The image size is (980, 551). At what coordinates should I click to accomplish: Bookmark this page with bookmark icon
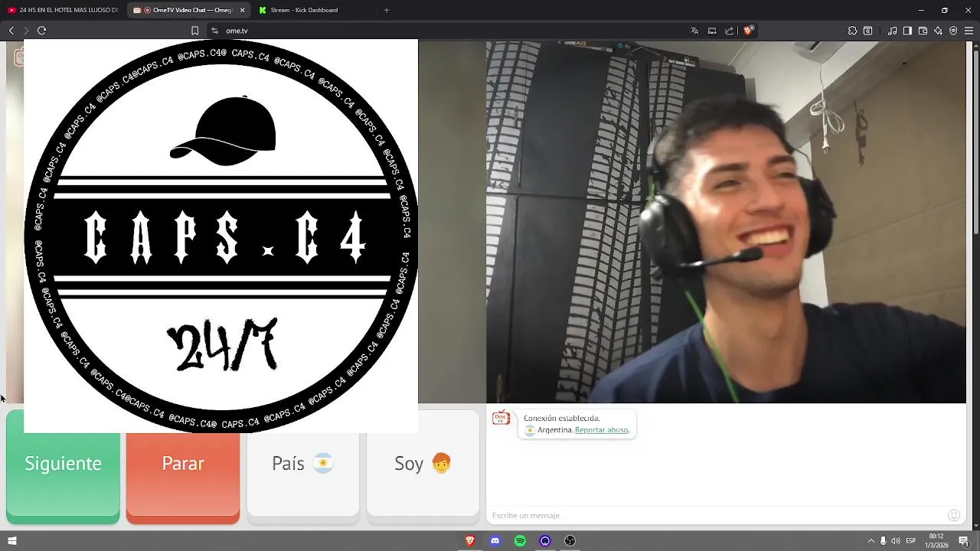(194, 31)
